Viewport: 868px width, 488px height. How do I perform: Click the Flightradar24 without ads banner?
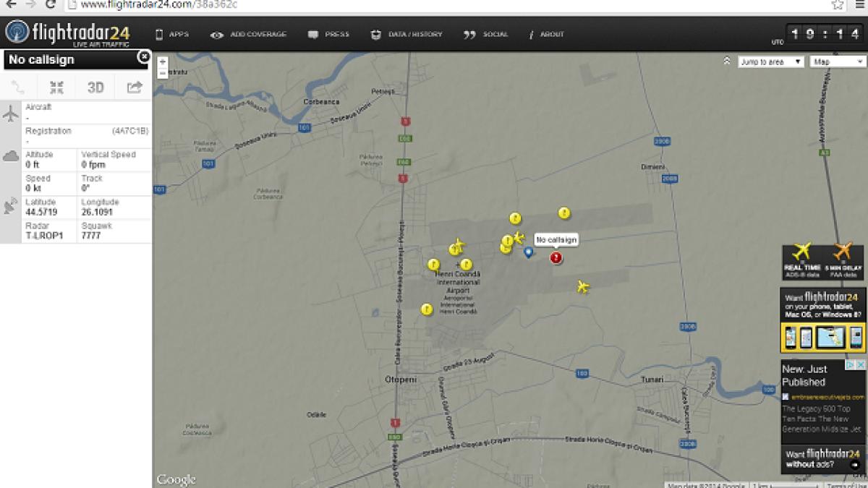pos(822,459)
